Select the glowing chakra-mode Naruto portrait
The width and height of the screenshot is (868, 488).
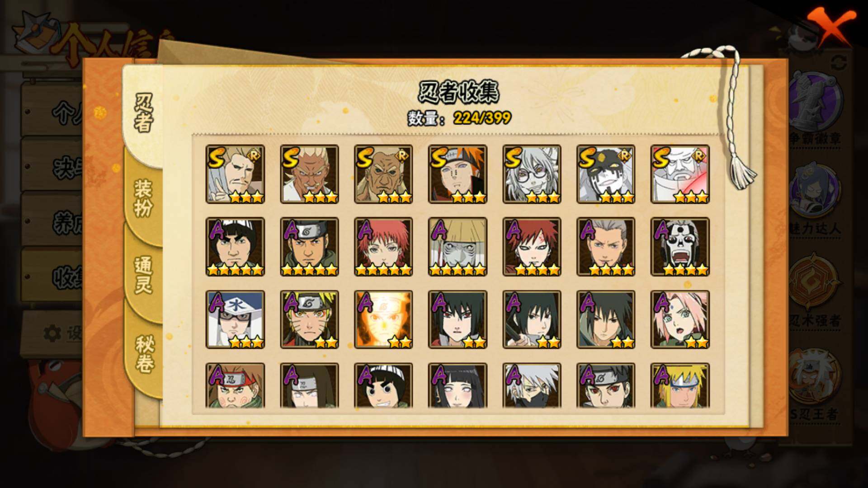point(383,319)
